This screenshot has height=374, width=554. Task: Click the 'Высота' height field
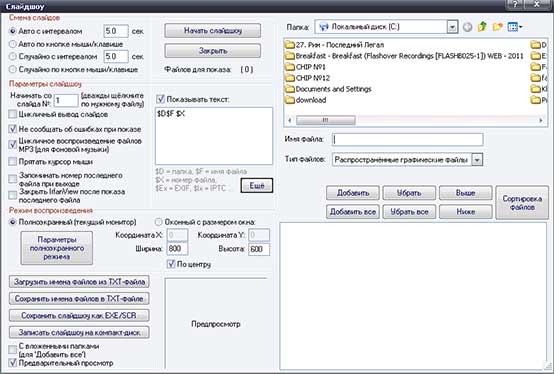point(259,249)
